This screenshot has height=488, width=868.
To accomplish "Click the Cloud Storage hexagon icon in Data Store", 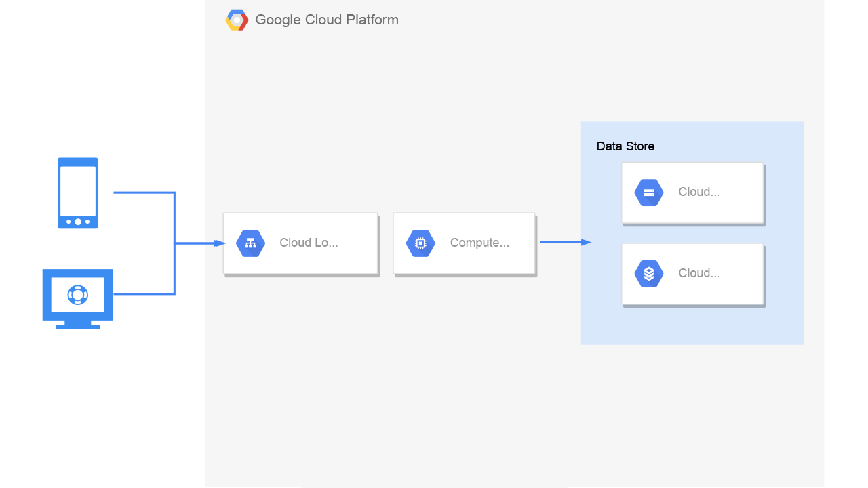I will (x=649, y=192).
